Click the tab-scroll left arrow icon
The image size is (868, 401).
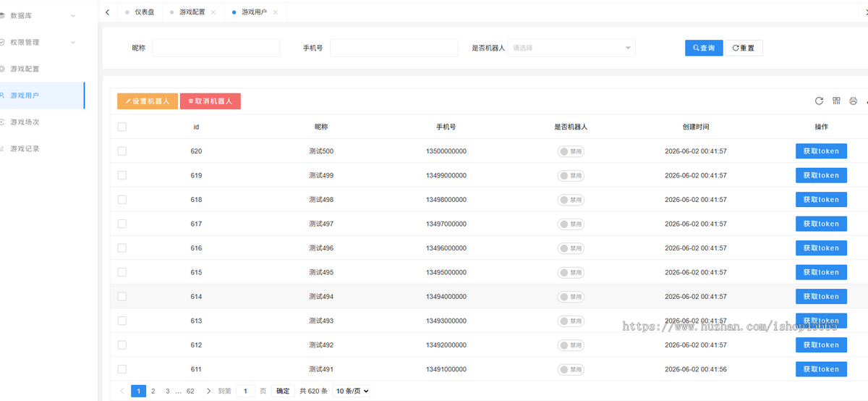(x=108, y=12)
